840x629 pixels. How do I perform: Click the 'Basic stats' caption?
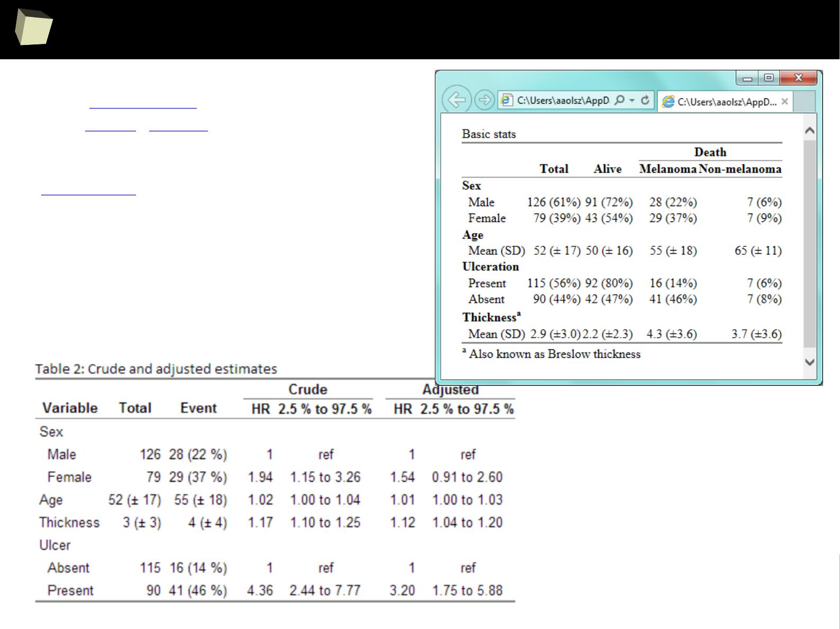(x=489, y=134)
